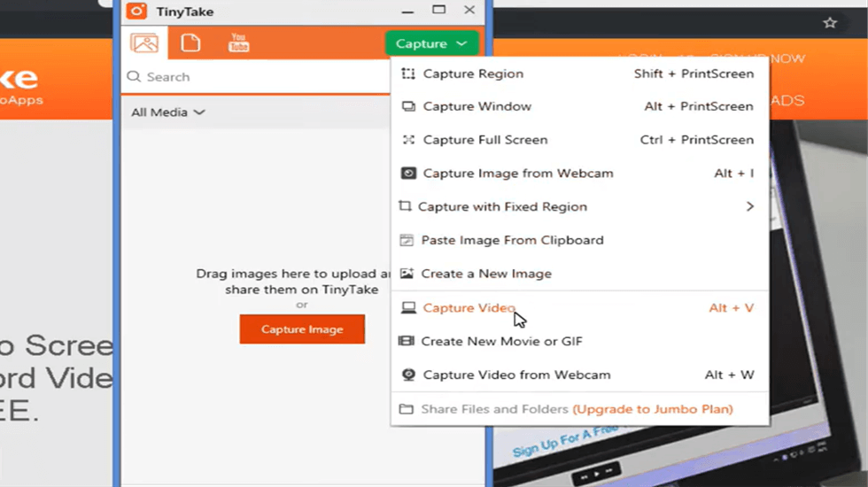Click the webcam video capture icon

pos(408,375)
